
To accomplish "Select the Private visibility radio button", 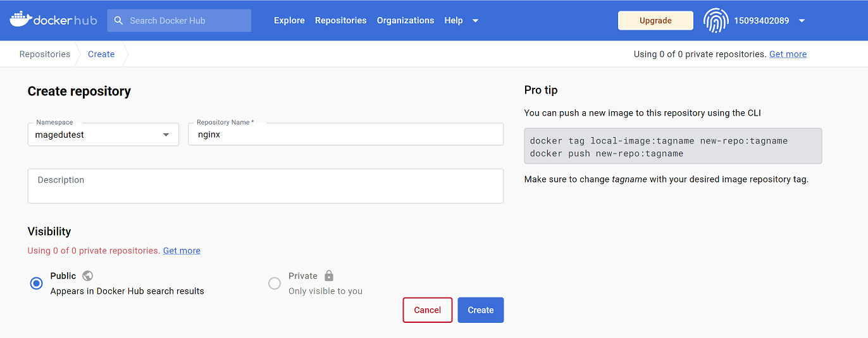I will click(275, 284).
